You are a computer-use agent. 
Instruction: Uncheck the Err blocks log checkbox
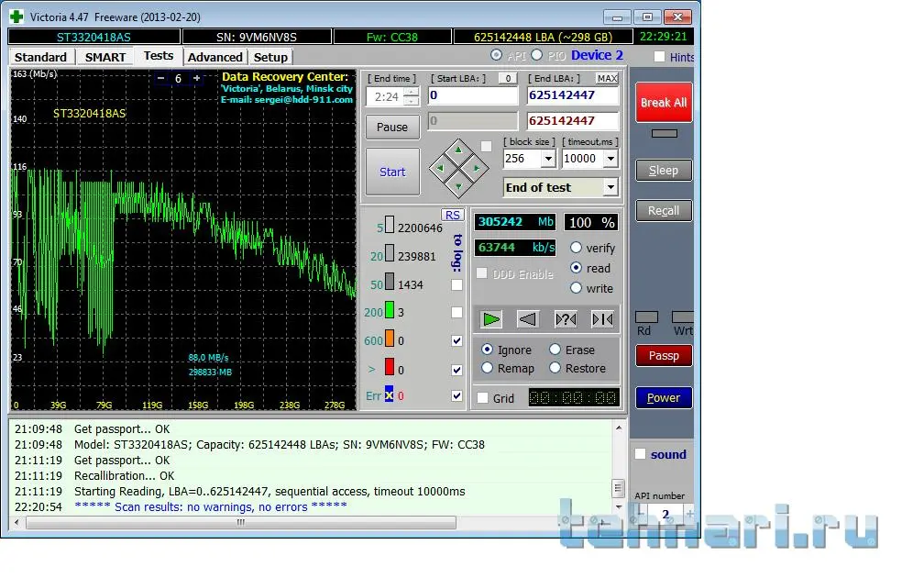click(x=456, y=395)
